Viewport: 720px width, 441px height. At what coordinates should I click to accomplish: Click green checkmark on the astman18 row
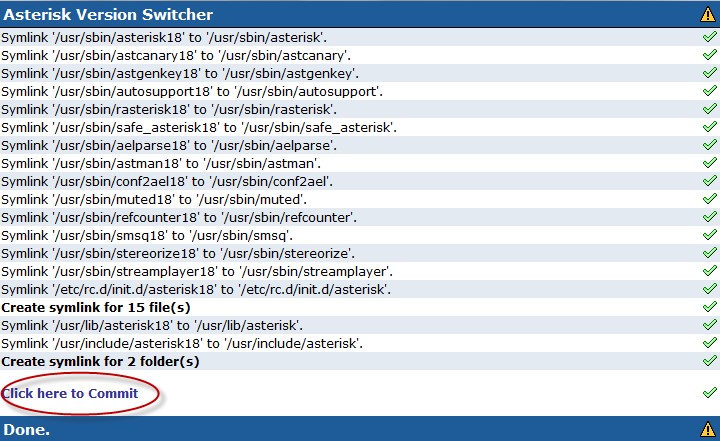[710, 163]
